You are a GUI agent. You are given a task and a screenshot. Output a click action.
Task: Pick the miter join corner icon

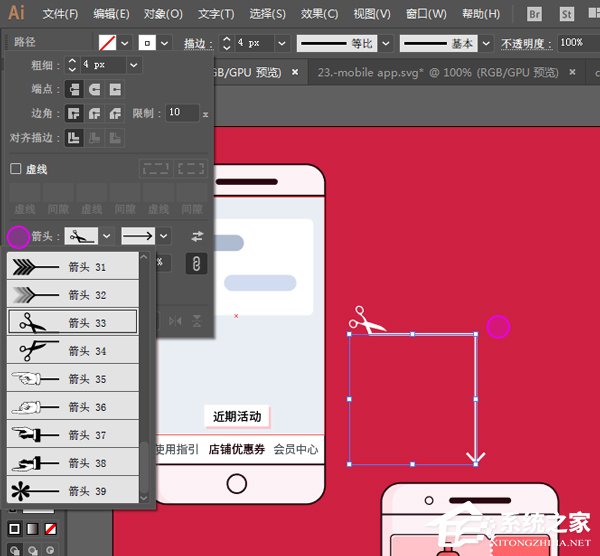[x=74, y=114]
